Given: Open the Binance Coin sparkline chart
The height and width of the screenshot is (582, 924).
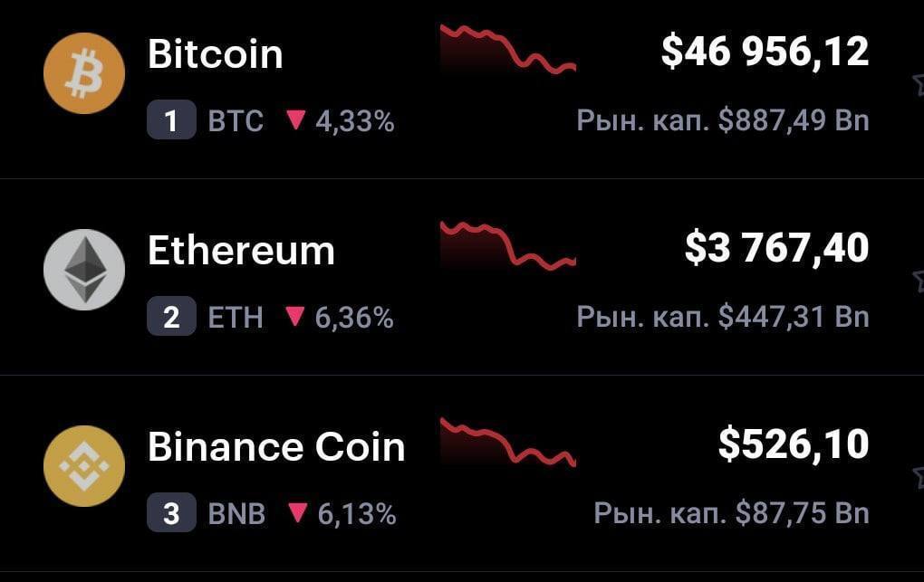Looking at the screenshot, I should pyautogui.click(x=507, y=442).
